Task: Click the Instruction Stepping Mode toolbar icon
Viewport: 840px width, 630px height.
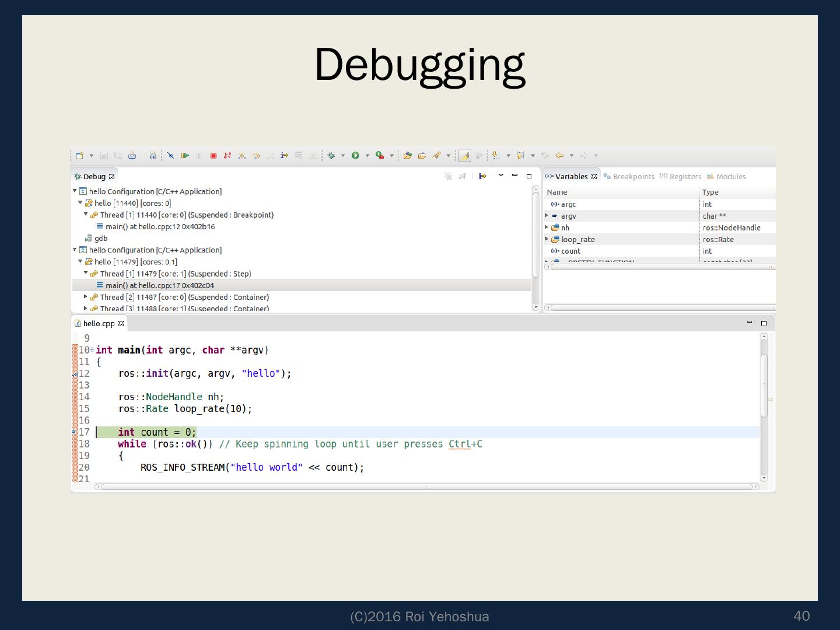Action: click(284, 156)
